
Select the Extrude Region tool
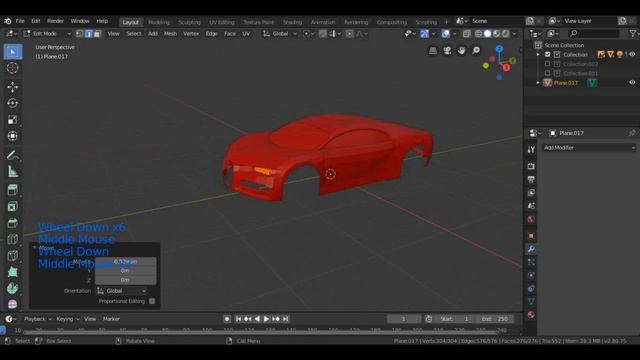(13, 190)
